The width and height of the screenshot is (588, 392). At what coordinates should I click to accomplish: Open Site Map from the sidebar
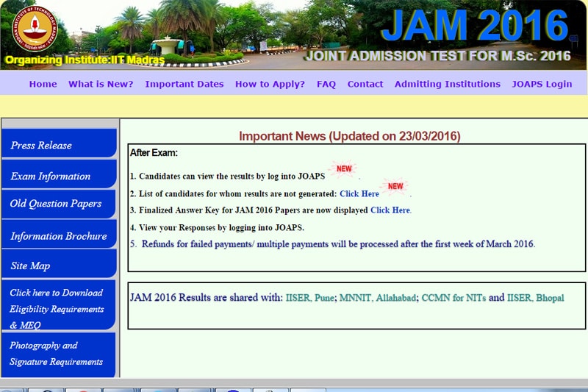click(x=58, y=266)
